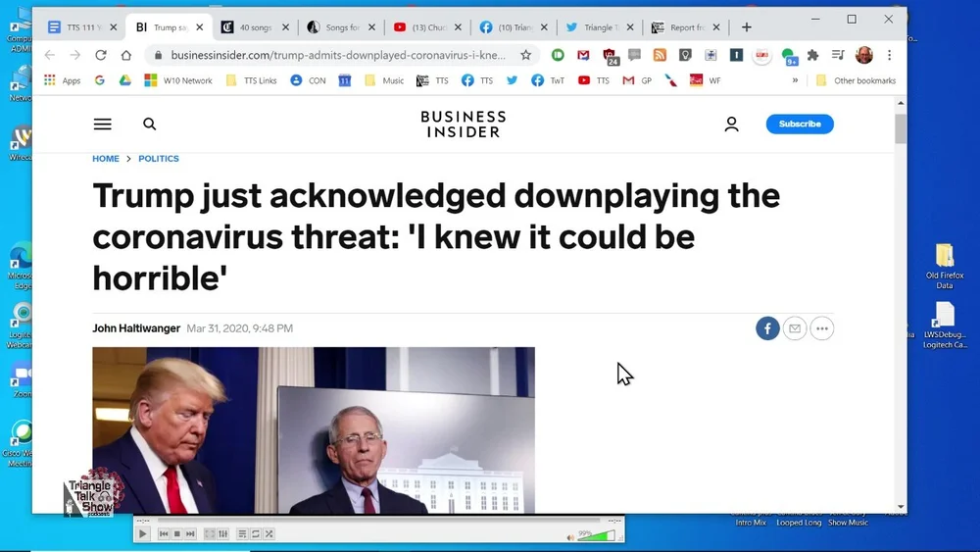
Task: Toggle the playlist view in media player
Action: (242, 534)
